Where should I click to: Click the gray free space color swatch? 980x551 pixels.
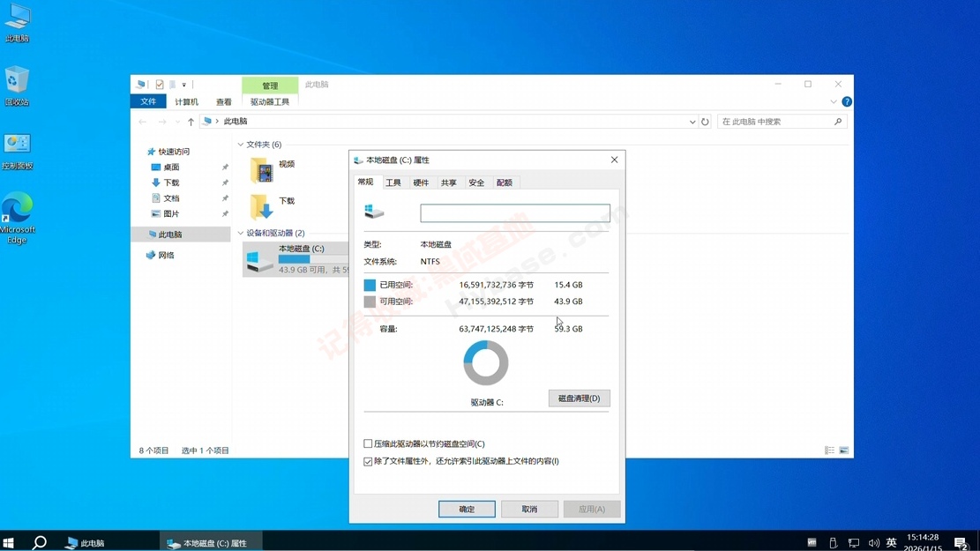tap(370, 302)
